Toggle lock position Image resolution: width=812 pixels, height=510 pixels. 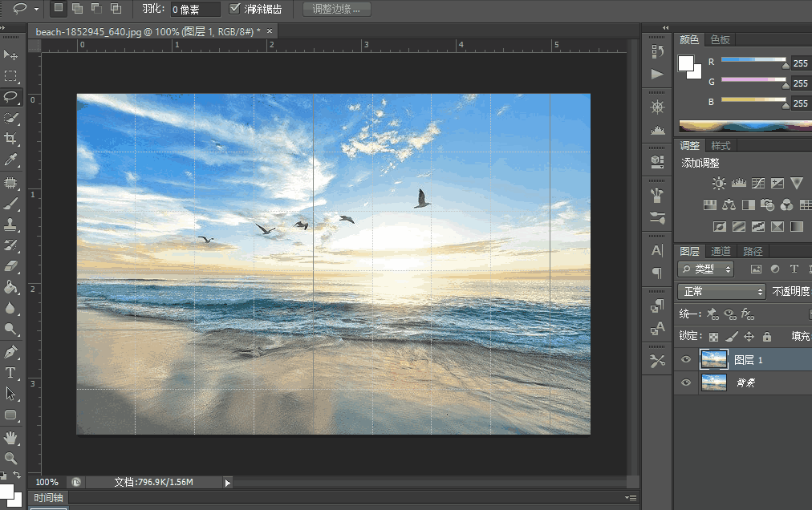(x=749, y=337)
